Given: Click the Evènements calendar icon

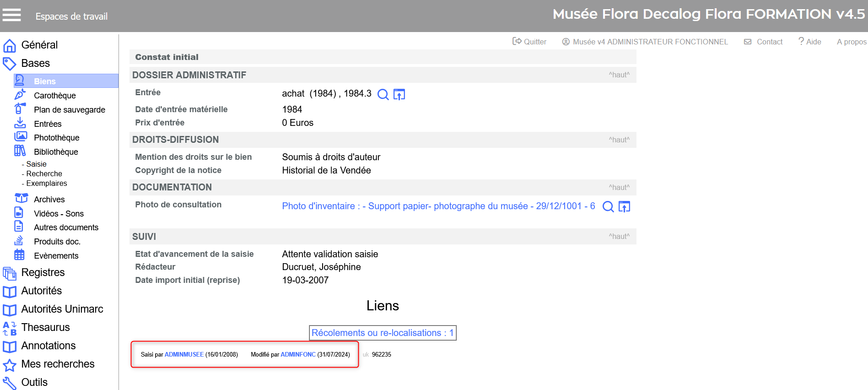Looking at the screenshot, I should coord(19,255).
